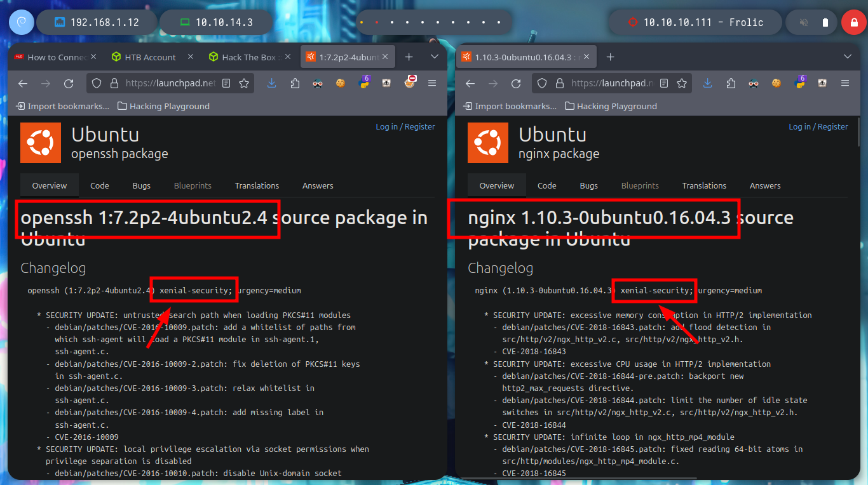Image resolution: width=868 pixels, height=485 pixels.
Task: Switch to the Hack The Box tab
Action: pos(249,57)
